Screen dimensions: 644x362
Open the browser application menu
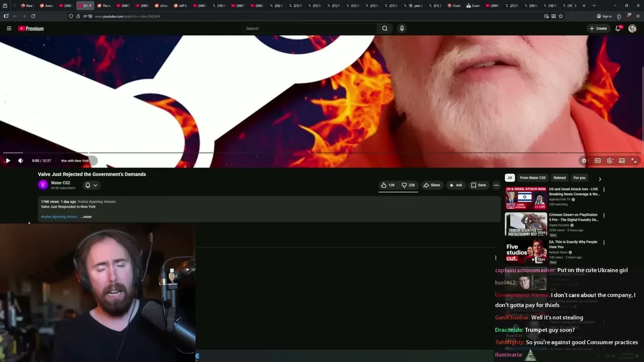(x=637, y=16)
